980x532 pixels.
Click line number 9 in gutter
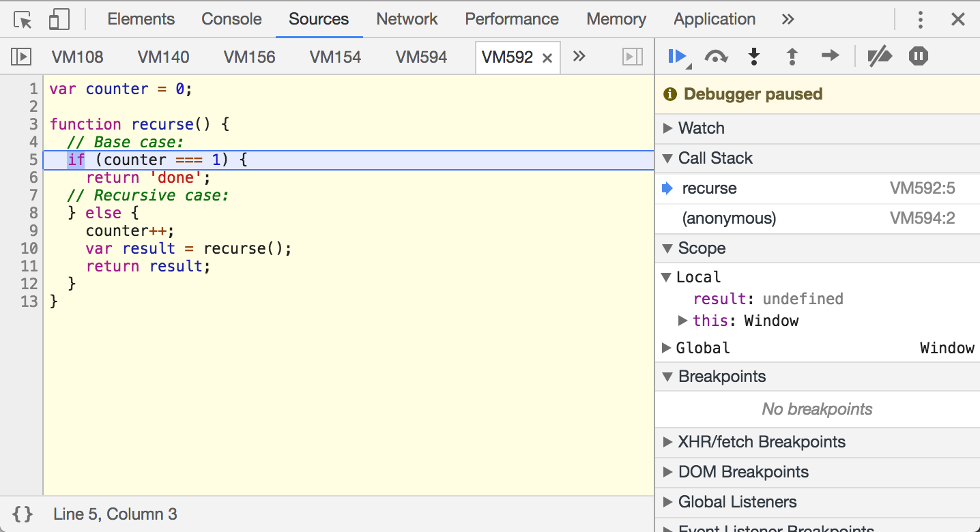33,231
